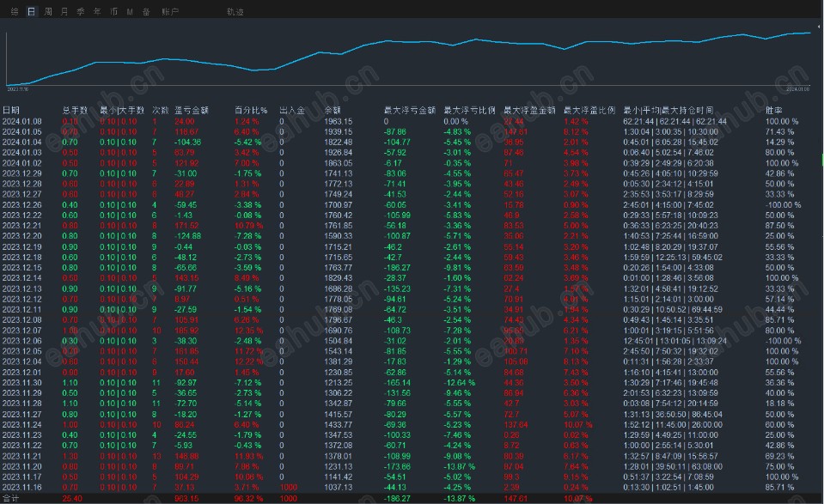Select the 2023.12.13 date cell
This screenshot has width=824, height=504.
point(22,288)
